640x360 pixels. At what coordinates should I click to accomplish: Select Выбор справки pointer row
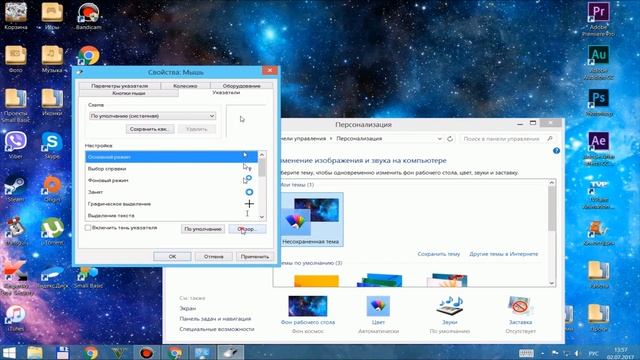point(171,169)
